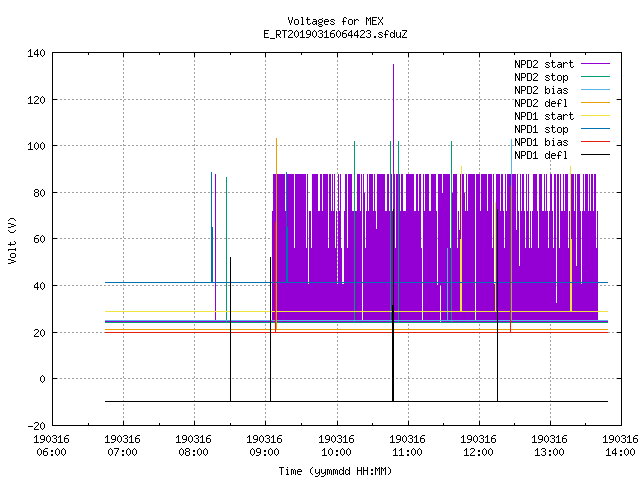This screenshot has height=480, width=640.
Task: Click the 'NPD2 defl' legend label
Action: coord(541,103)
